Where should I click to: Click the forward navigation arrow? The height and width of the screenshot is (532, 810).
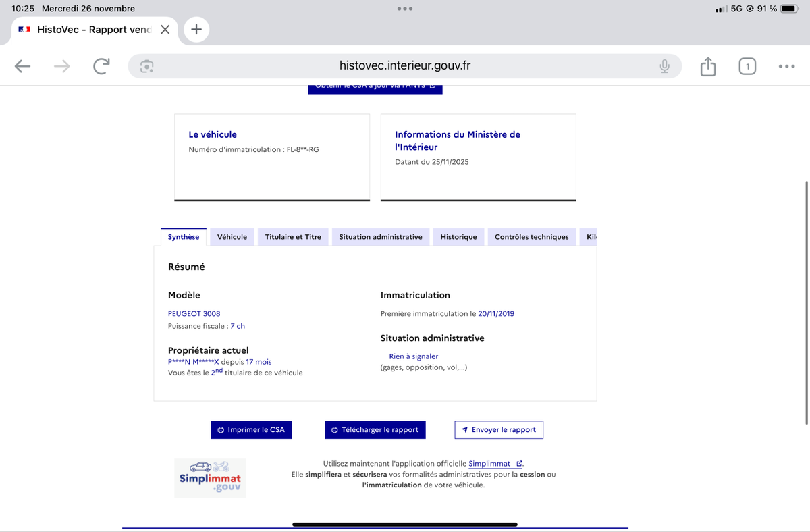(62, 66)
